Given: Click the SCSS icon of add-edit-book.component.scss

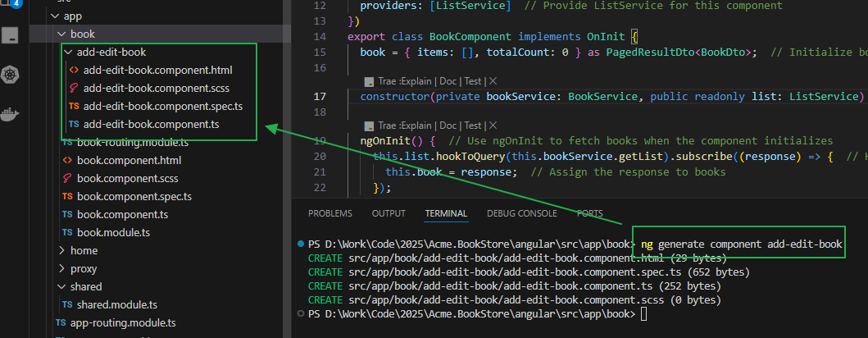Looking at the screenshot, I should [74, 88].
